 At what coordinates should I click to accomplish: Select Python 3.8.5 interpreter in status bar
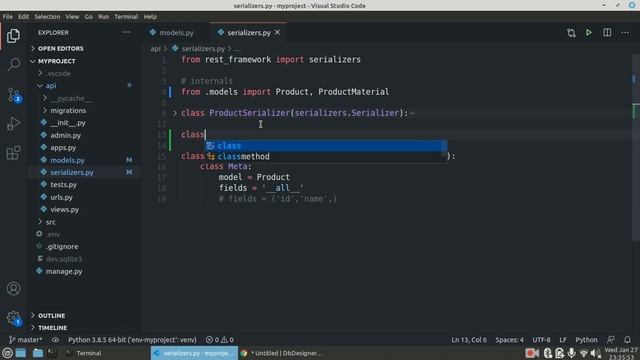coord(132,340)
